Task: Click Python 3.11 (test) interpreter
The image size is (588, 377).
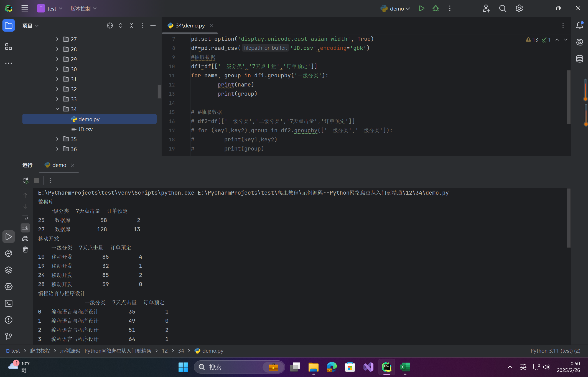Action: coord(555,351)
